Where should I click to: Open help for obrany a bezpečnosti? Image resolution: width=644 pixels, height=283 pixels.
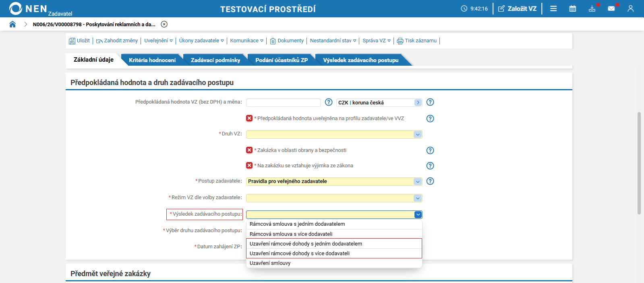pyautogui.click(x=430, y=150)
